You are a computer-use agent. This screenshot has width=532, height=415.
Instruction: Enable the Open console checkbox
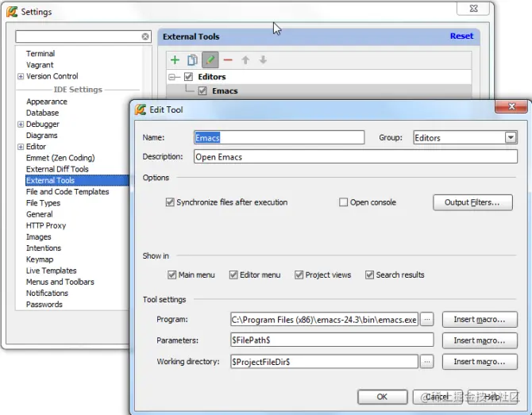(343, 202)
